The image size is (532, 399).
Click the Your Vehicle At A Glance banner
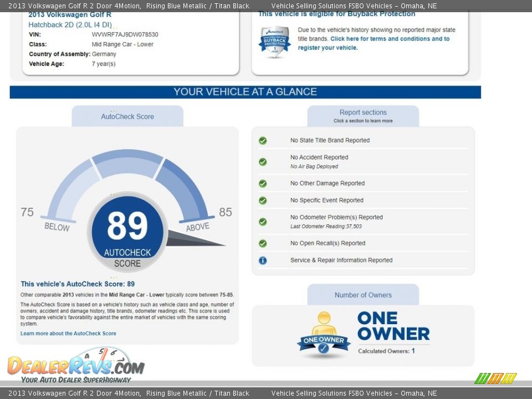coord(245,92)
